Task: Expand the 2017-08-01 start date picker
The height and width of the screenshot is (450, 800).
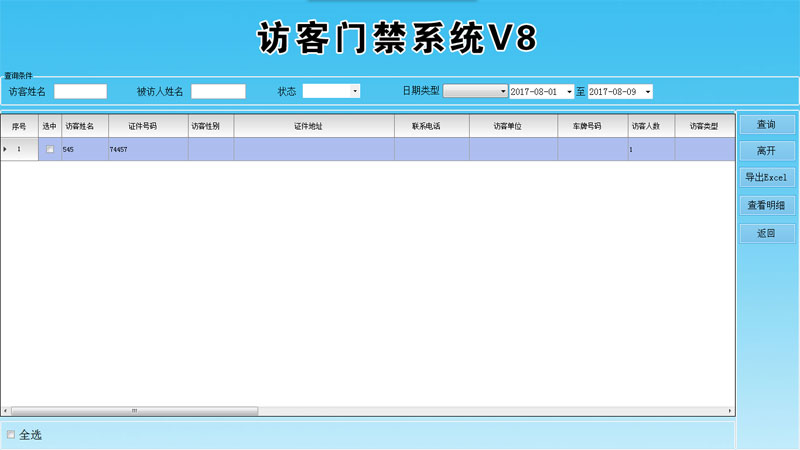Action: tap(569, 92)
